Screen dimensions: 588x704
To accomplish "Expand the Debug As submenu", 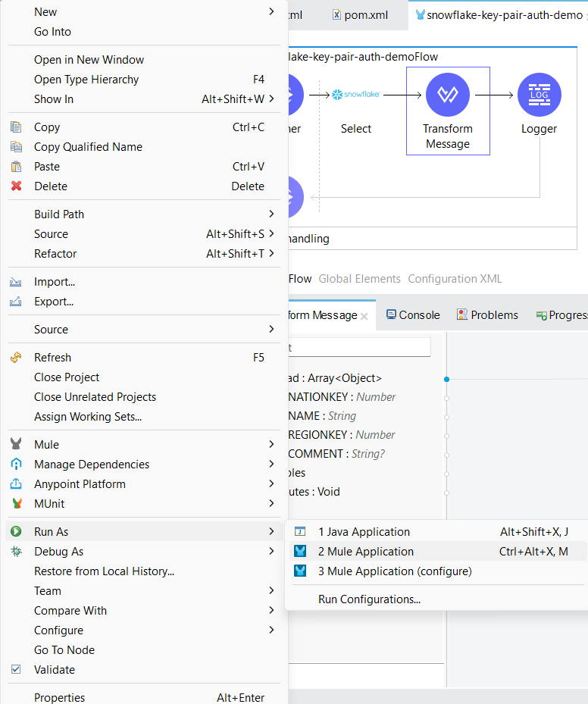I will pyautogui.click(x=58, y=552).
